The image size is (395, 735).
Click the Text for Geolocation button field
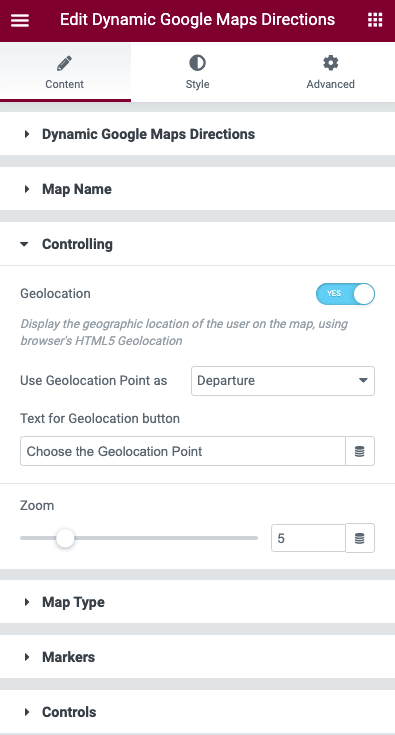[183, 451]
